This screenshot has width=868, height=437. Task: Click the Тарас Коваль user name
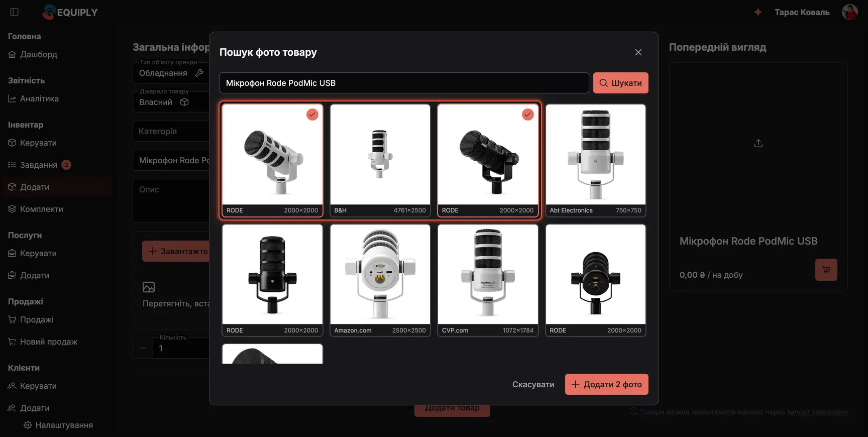(x=802, y=12)
